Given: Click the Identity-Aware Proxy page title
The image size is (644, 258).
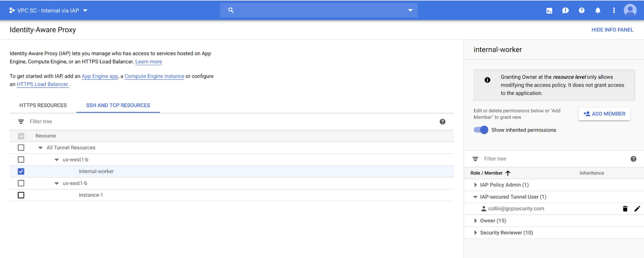Looking at the screenshot, I should [43, 30].
